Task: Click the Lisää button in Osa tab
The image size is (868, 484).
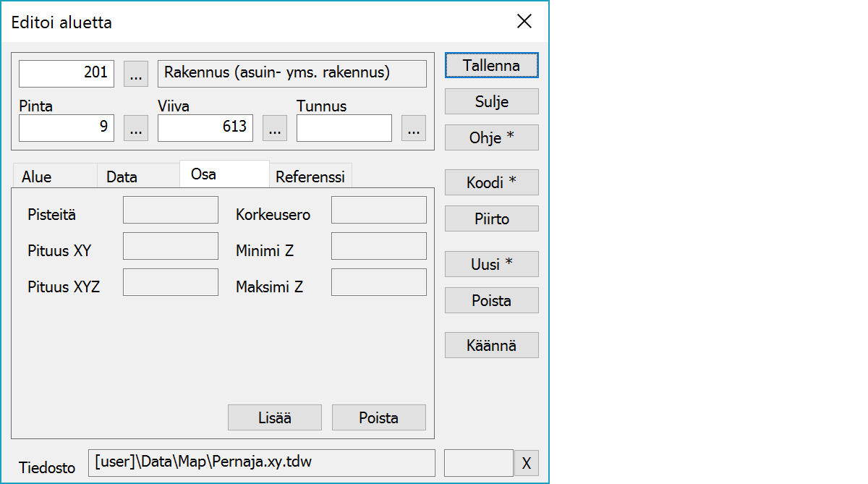Action: tap(274, 417)
